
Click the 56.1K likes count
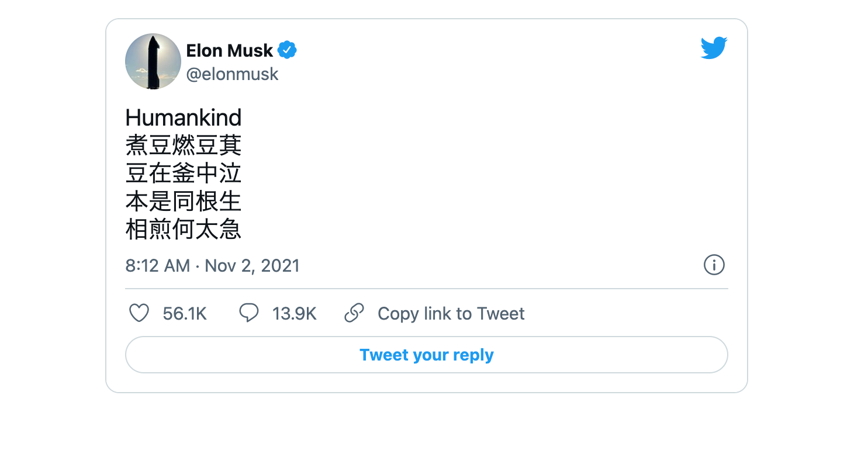click(185, 314)
